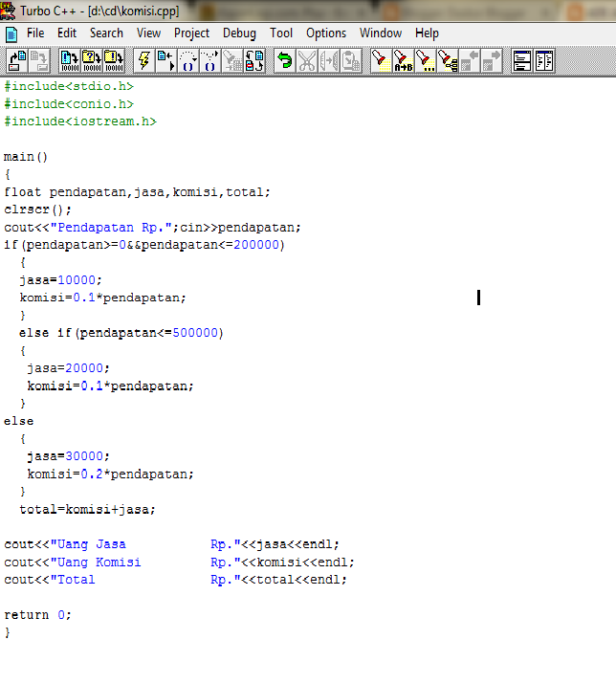Click the standalone 'else' keyword line

[x=19, y=421]
